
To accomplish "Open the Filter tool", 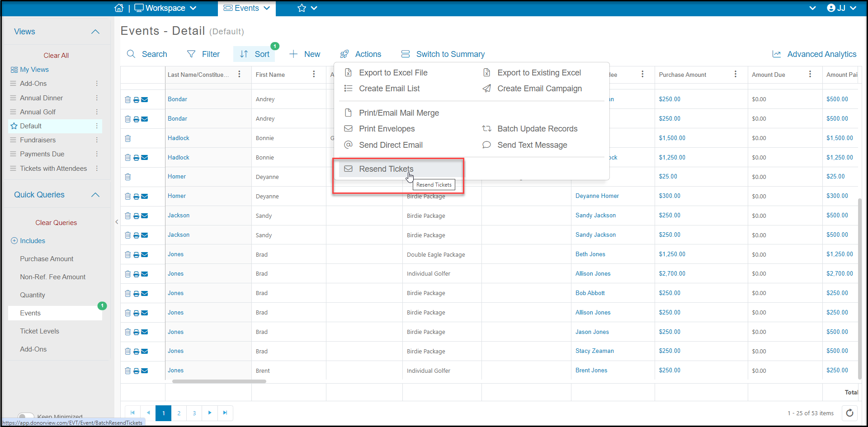I will point(203,54).
